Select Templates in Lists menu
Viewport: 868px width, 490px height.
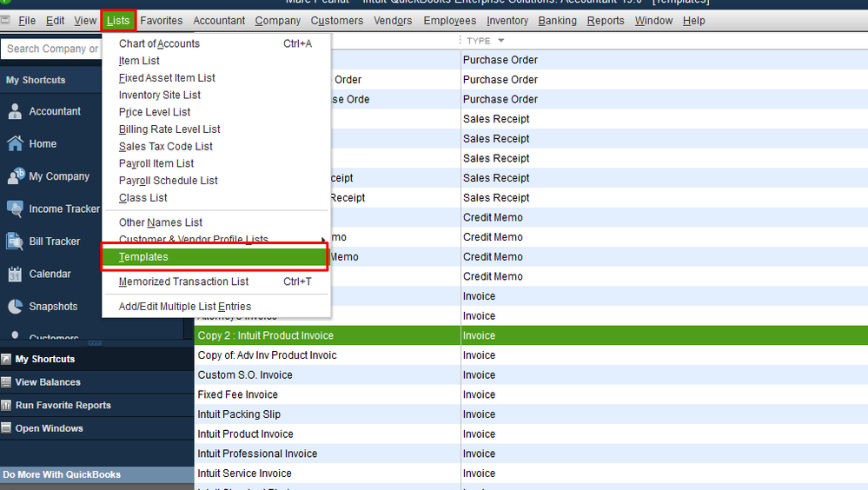pyautogui.click(x=215, y=257)
